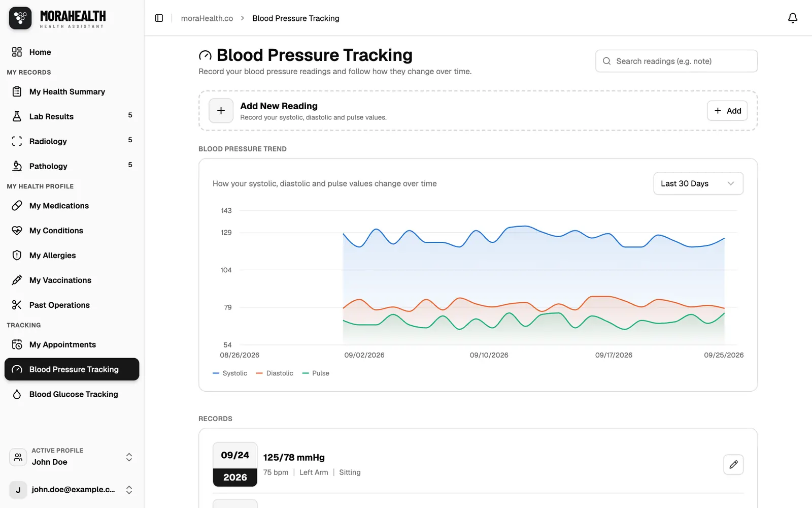Click the gauge icon beside page title
The height and width of the screenshot is (508, 812).
205,55
